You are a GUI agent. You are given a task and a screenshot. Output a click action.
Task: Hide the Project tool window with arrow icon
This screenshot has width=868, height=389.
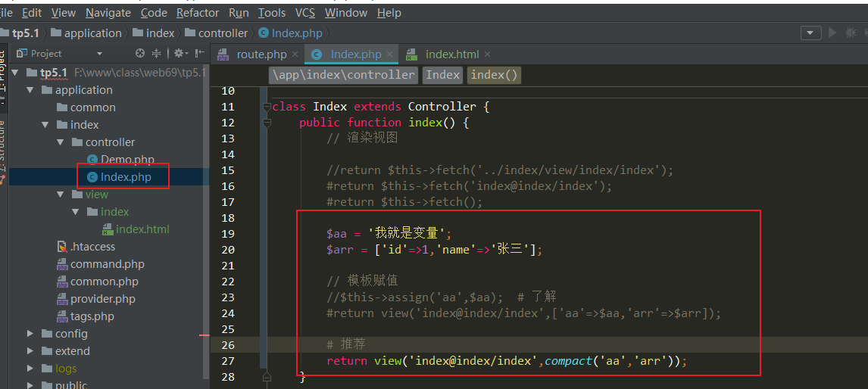(201, 53)
